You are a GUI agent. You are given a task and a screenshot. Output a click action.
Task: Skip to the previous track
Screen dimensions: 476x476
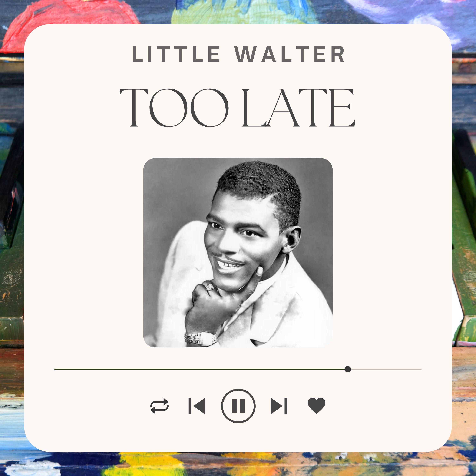[197, 406]
